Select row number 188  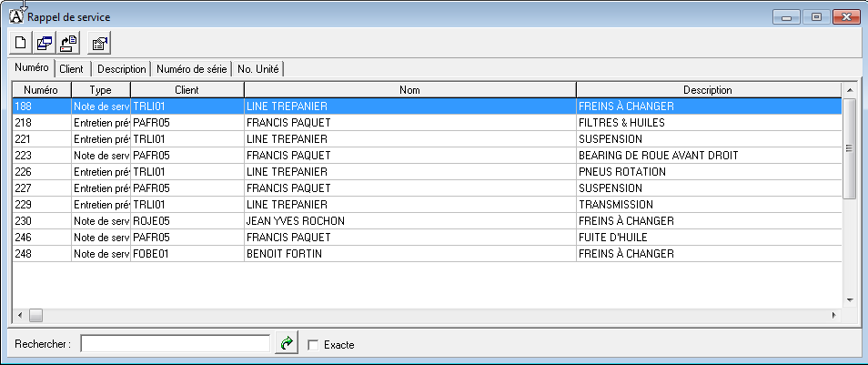coord(427,106)
